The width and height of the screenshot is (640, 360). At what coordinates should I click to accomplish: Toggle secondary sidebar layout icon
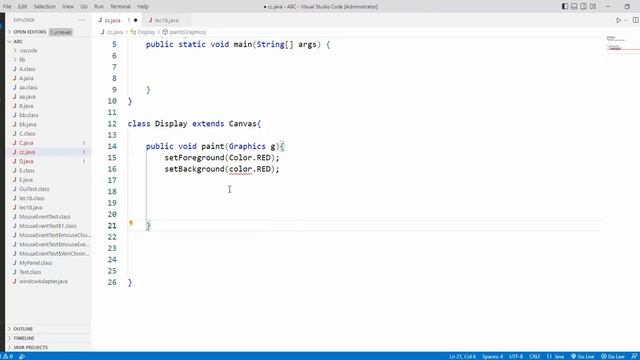coord(584,7)
